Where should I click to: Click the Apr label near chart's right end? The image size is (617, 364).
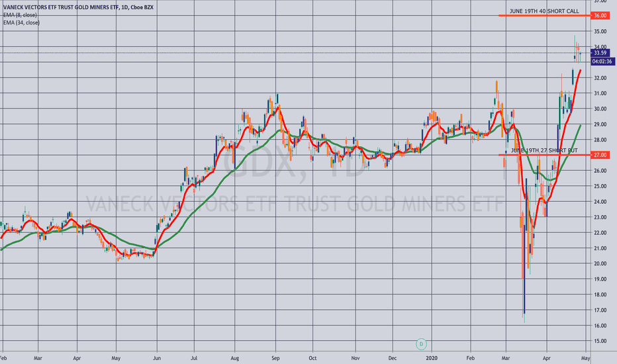[x=547, y=358]
